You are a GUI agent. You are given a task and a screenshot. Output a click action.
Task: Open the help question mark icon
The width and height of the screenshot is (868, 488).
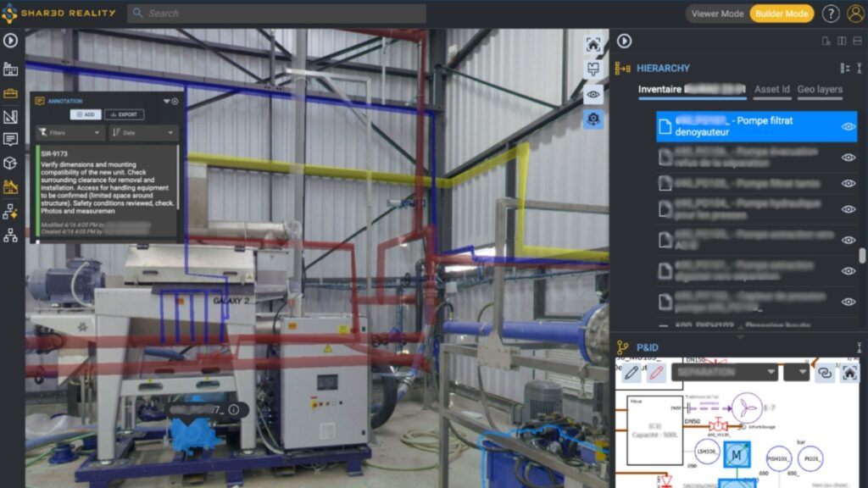tap(831, 14)
